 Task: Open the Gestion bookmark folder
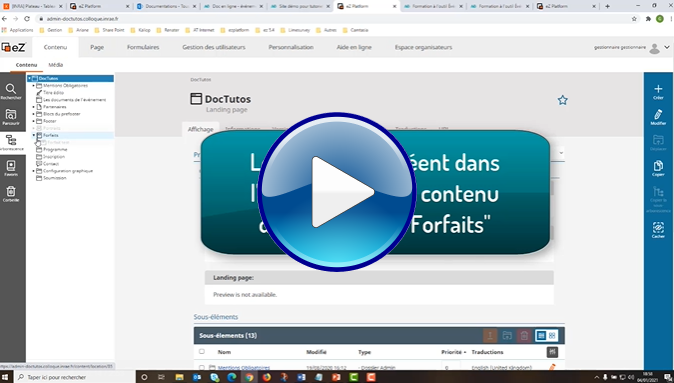click(51, 30)
